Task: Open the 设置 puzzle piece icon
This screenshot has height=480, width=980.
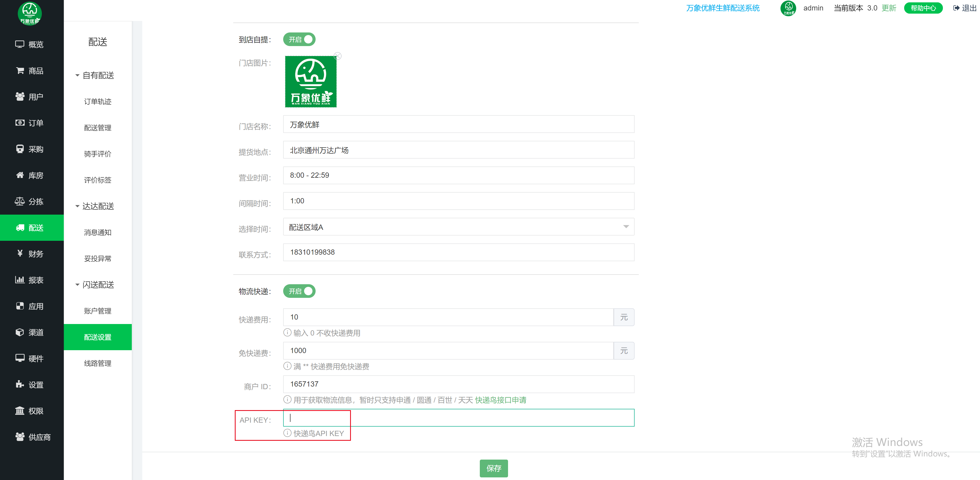Action: 20,384
